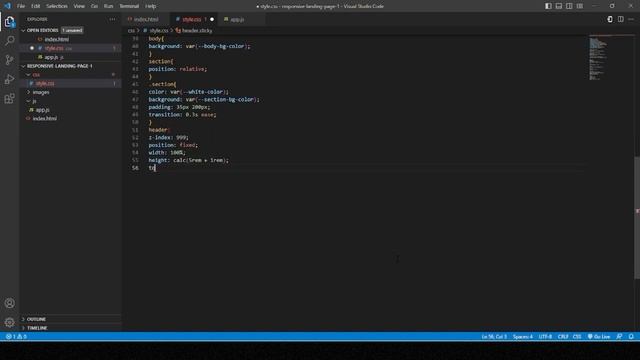Toggle primary side bar layout icon

tap(548, 6)
